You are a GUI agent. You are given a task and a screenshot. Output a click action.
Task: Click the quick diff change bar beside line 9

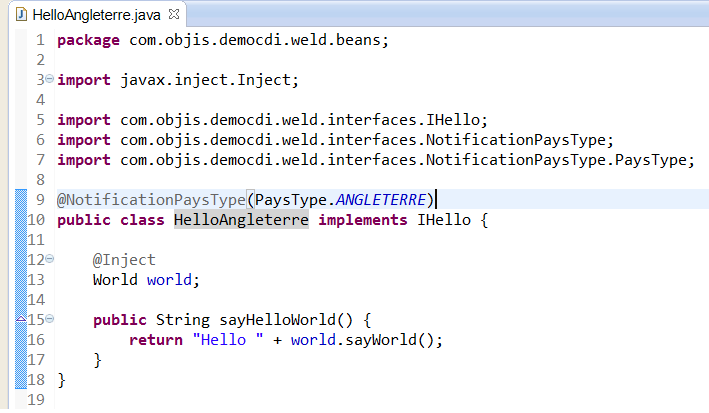[x=20, y=200]
